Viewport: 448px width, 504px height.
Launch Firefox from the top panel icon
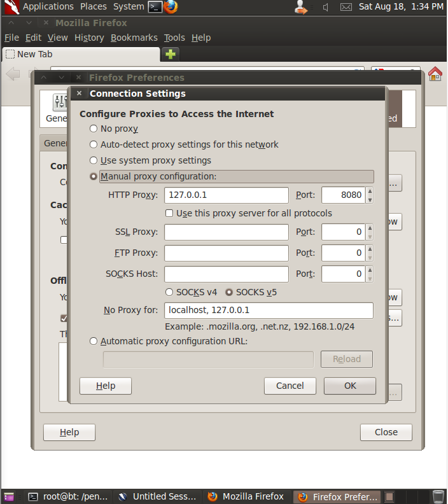coord(171,7)
